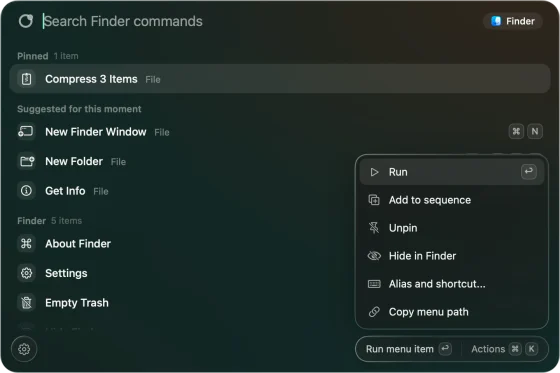Choose Unpin from actions menu
Screen dimensions: 560x373
451,228
